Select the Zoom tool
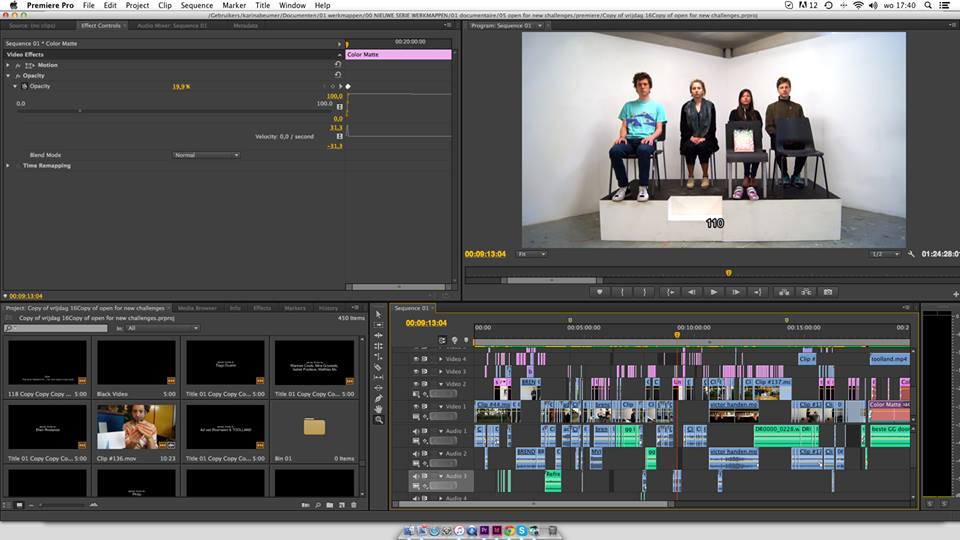 (x=378, y=420)
